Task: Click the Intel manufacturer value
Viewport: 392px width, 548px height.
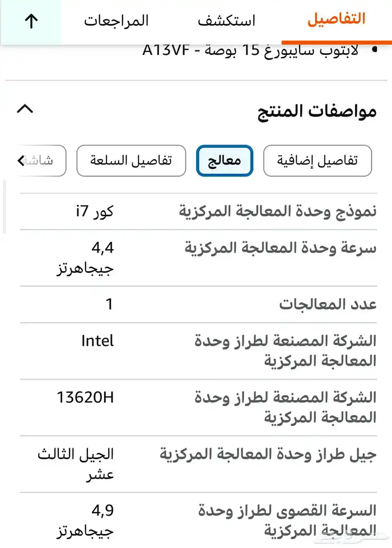Action: click(97, 340)
